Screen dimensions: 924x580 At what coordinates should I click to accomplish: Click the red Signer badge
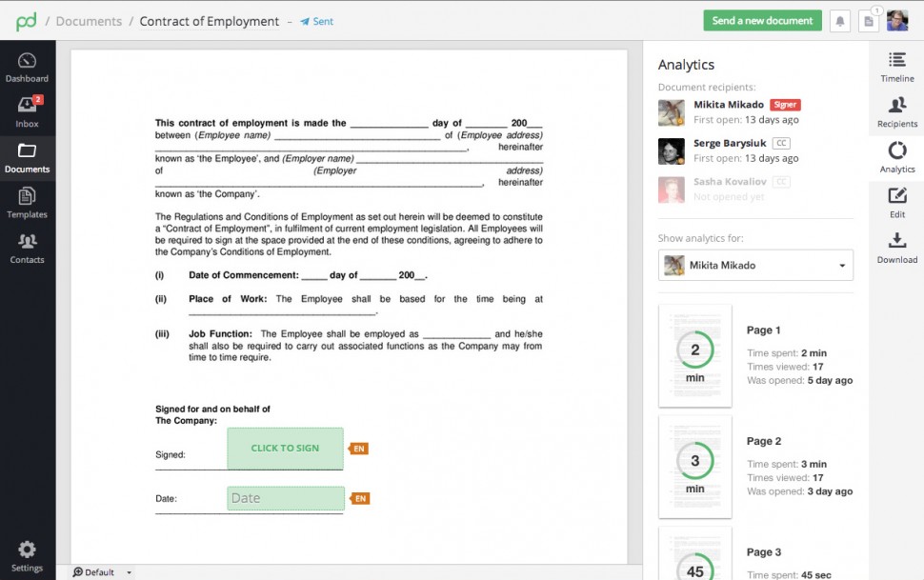pos(785,105)
